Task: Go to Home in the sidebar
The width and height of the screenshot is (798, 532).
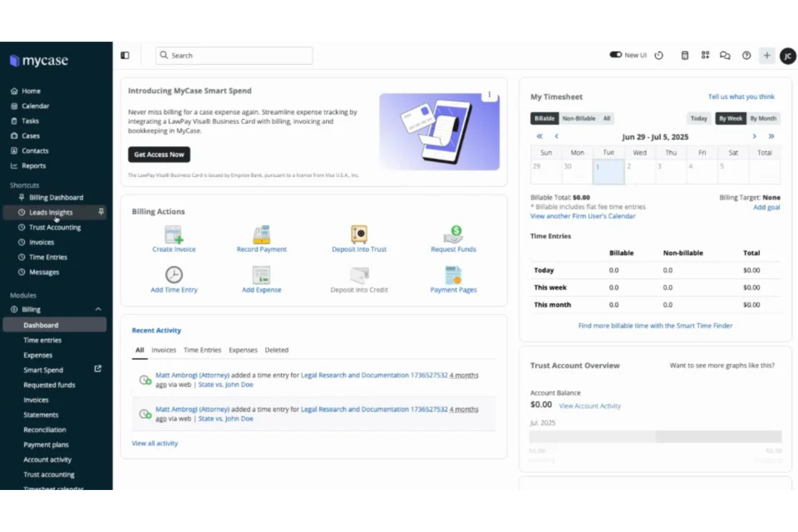Action: point(31,91)
